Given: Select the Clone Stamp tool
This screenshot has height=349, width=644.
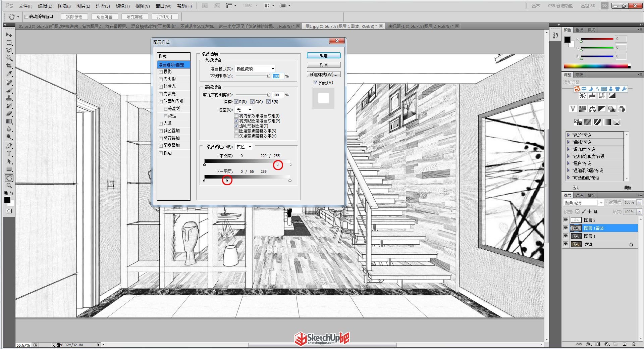Looking at the screenshot, I should [x=9, y=98].
